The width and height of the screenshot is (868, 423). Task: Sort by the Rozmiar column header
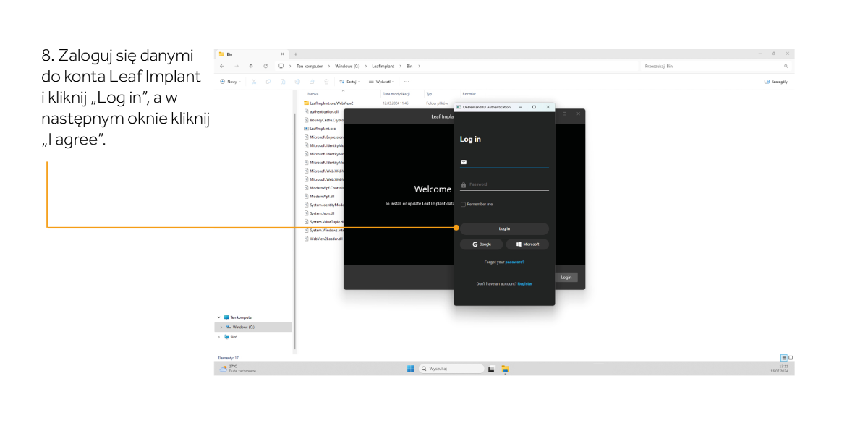tap(469, 94)
